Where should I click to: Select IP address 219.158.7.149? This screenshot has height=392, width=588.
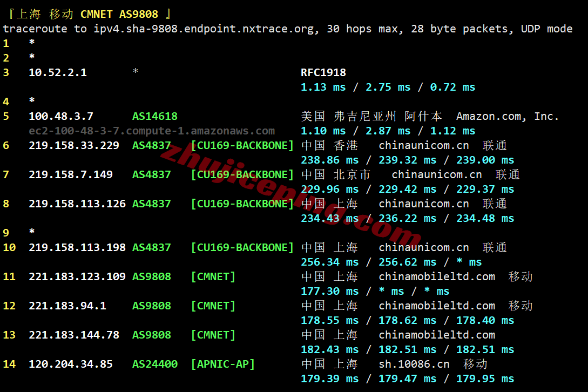(71, 175)
